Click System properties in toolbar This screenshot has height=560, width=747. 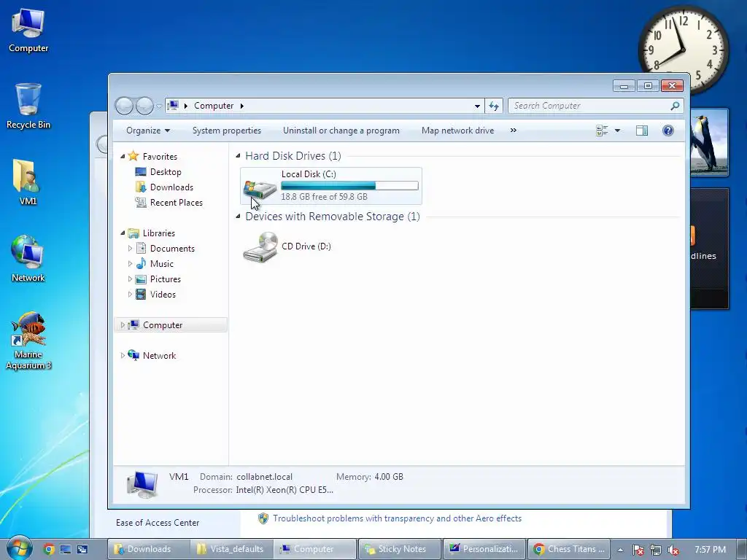[227, 131]
